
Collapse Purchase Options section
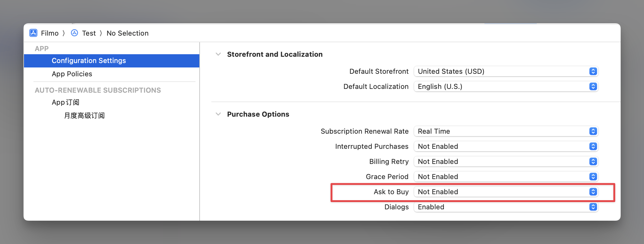(218, 114)
